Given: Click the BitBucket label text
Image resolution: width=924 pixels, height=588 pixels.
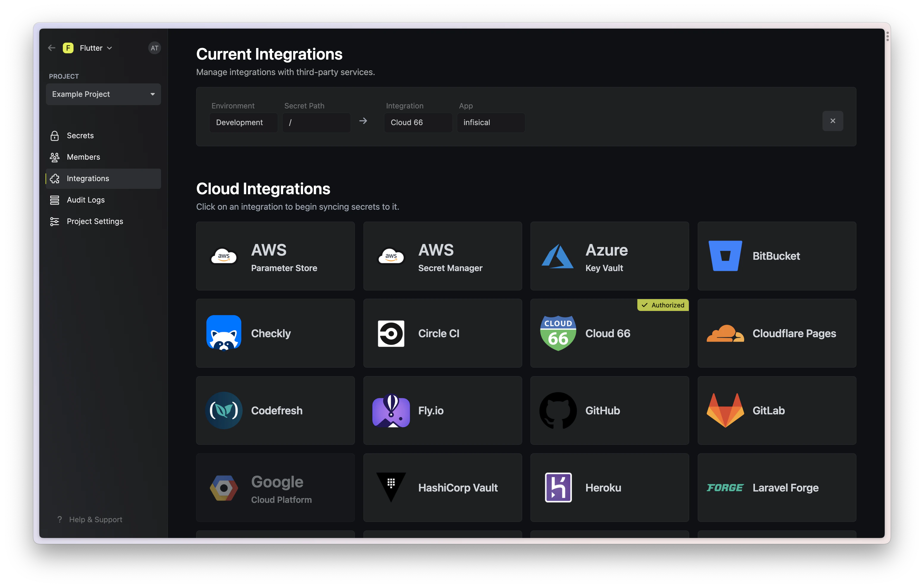Looking at the screenshot, I should (x=776, y=256).
